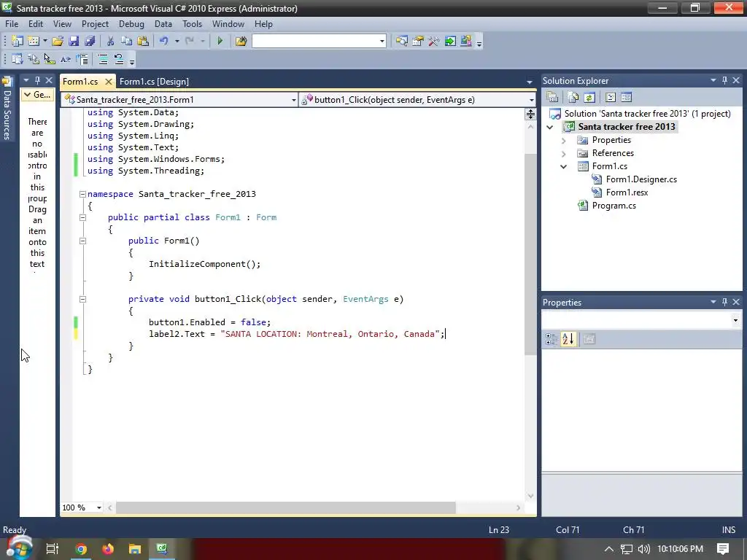
Task: Click the View Code icon in Solution Explorer
Action: 611,98
